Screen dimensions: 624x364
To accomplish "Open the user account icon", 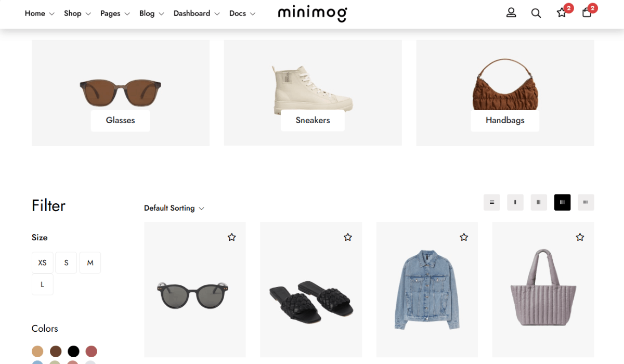I will coord(511,13).
